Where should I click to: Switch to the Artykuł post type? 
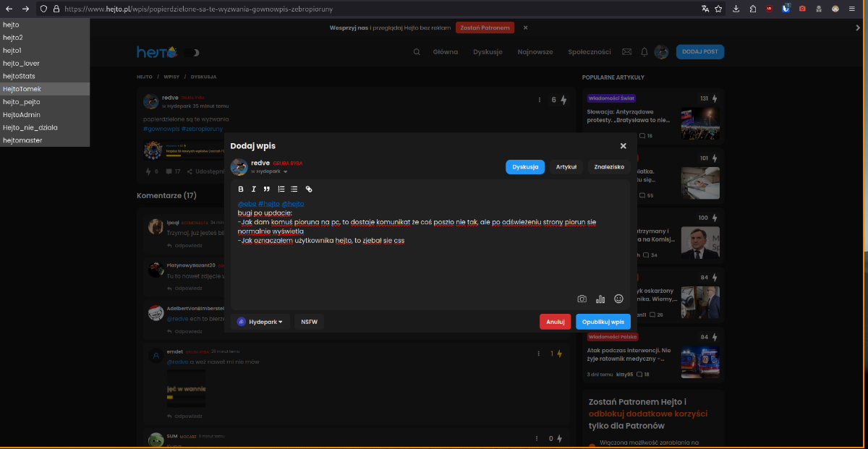[566, 167]
